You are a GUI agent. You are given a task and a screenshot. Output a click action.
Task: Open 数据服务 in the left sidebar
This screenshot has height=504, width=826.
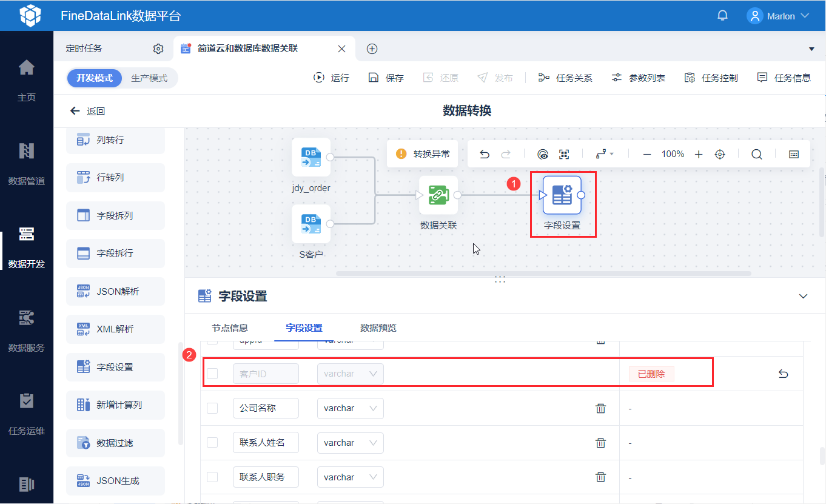(27, 331)
